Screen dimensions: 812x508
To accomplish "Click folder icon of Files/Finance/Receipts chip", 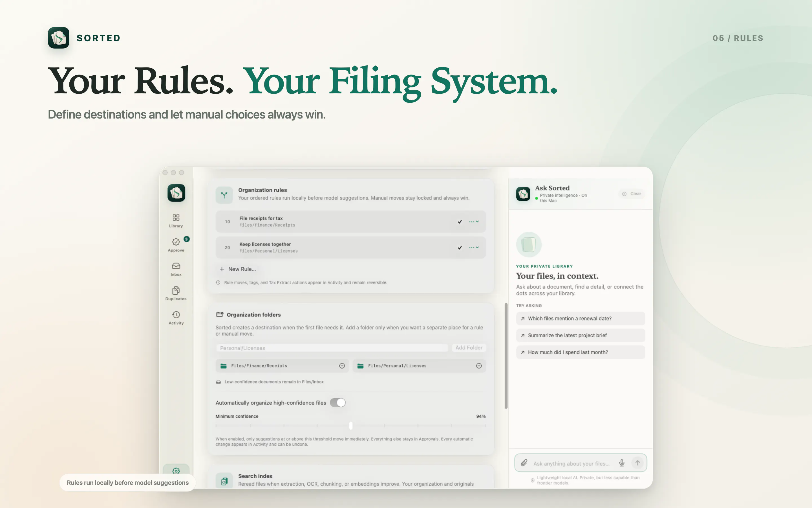I will tap(224, 366).
